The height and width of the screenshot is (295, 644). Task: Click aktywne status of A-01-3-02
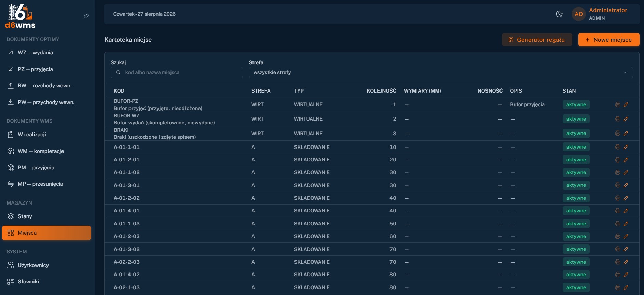pyautogui.click(x=576, y=249)
